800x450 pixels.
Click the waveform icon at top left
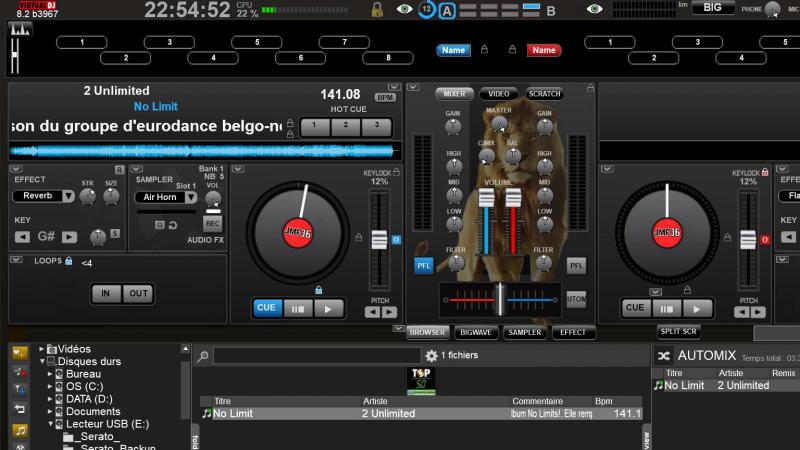coord(20,30)
